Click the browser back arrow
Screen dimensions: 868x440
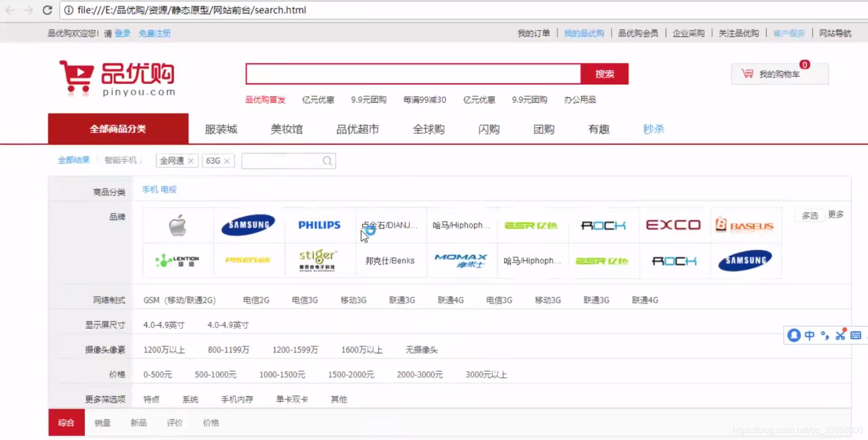pos(10,10)
